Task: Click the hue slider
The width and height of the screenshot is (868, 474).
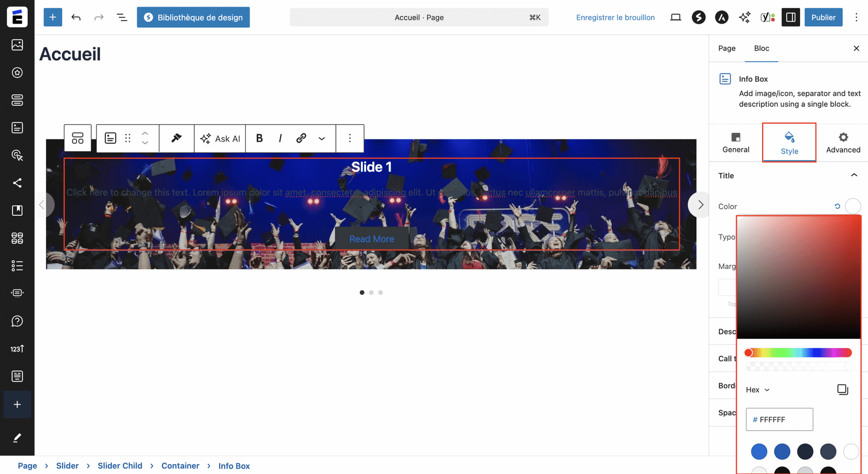Action: 799,353
